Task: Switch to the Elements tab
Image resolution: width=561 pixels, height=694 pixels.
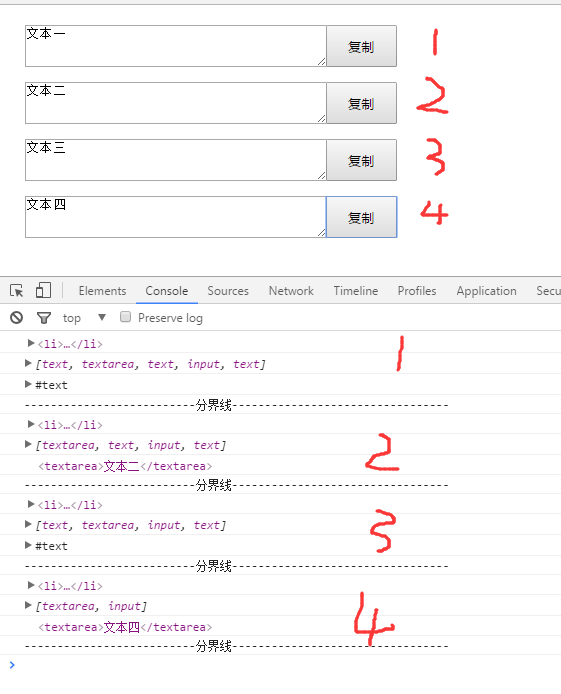Action: pos(102,291)
